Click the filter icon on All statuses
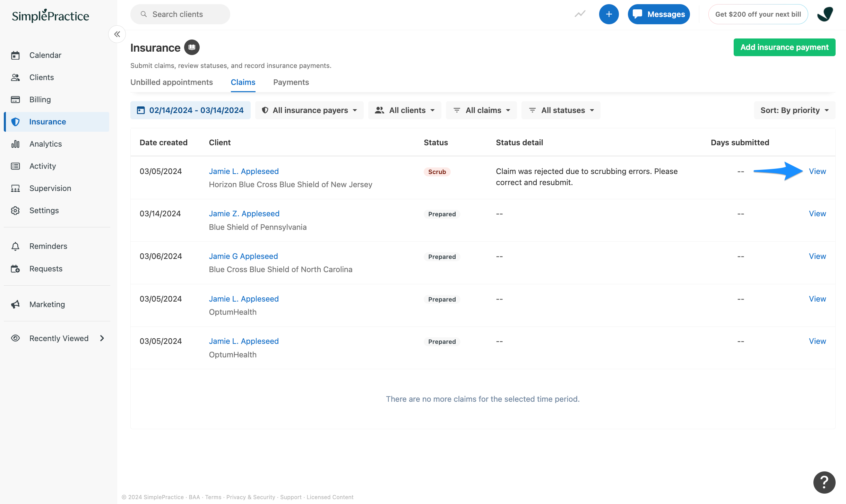The image size is (846, 504). [533, 110]
